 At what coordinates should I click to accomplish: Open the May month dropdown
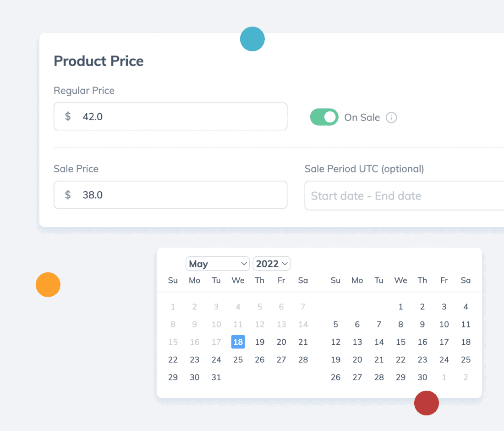218,264
